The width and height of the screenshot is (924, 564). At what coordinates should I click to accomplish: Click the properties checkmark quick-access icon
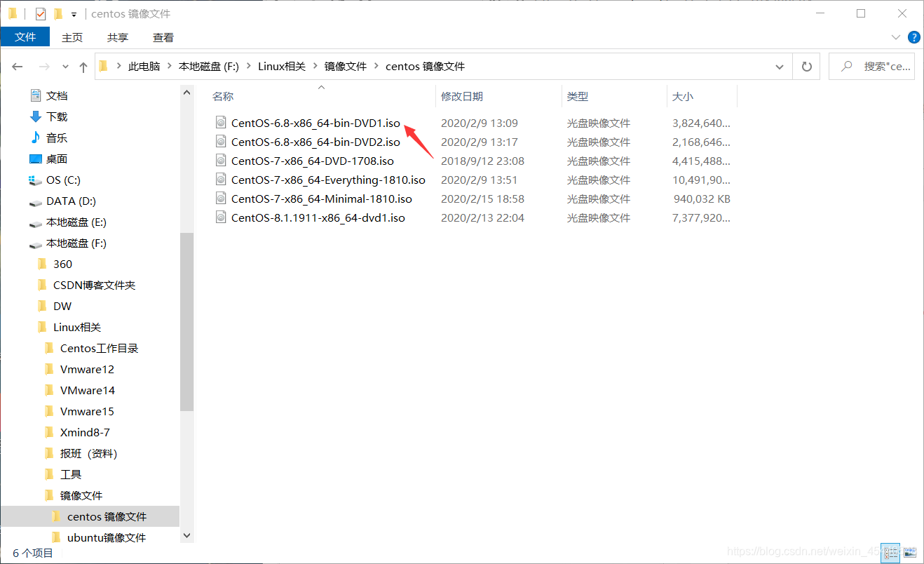coord(41,13)
